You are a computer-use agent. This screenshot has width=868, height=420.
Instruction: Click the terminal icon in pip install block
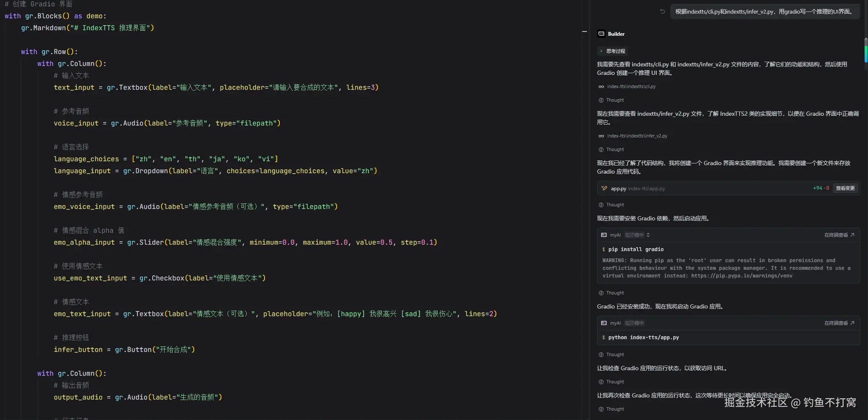point(604,235)
